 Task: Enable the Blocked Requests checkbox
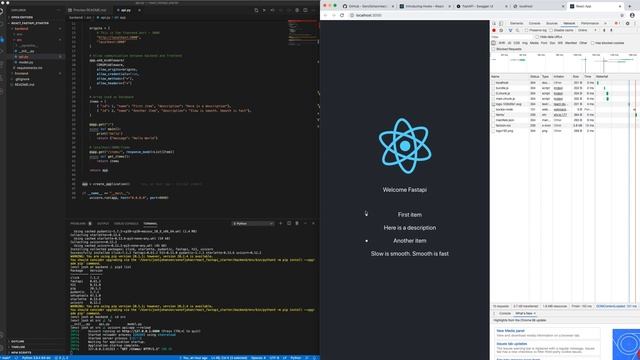coord(493,49)
